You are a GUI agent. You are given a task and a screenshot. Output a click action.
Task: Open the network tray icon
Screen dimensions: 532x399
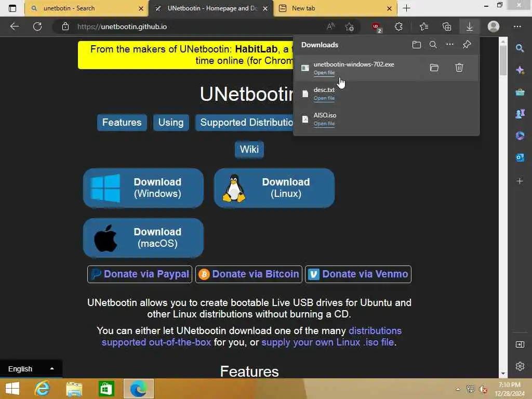click(470, 389)
